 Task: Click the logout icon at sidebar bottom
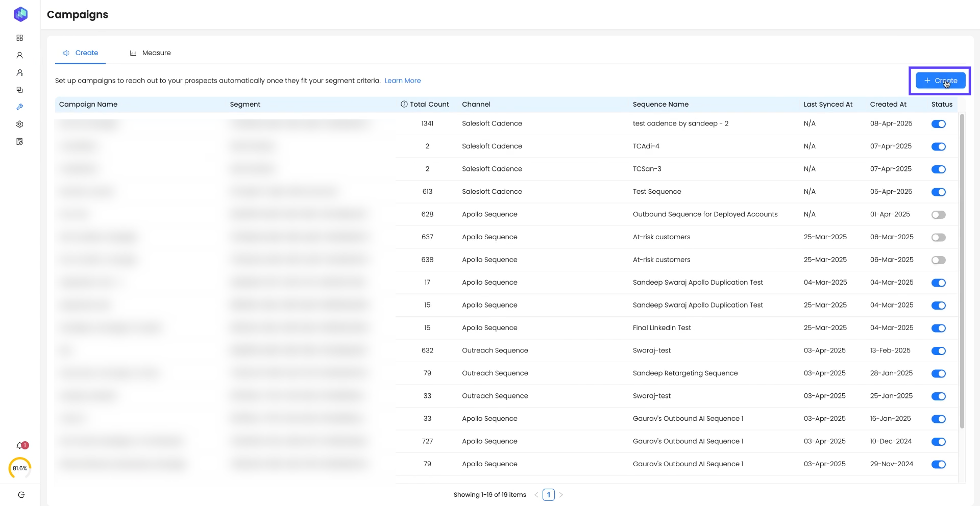pos(21,495)
